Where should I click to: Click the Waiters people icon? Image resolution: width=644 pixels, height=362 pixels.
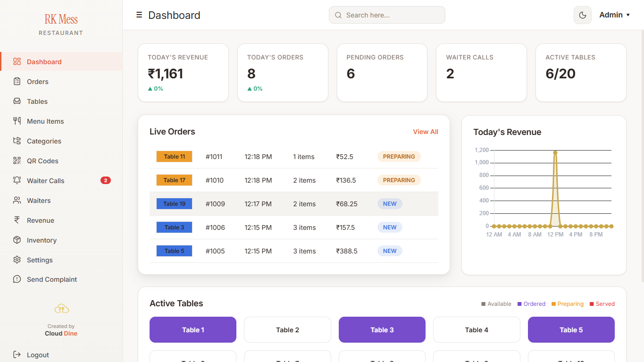pyautogui.click(x=17, y=200)
